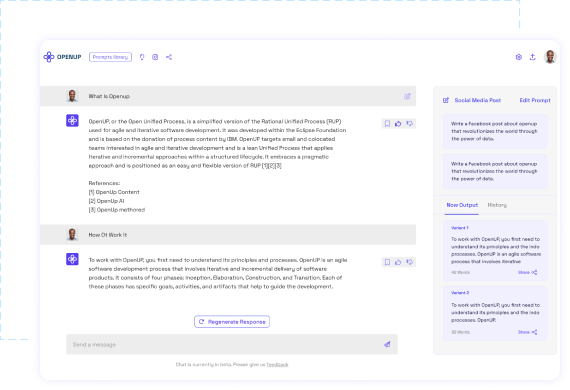Open the user profile avatar menu
This screenshot has height=390, width=570.
point(550,57)
